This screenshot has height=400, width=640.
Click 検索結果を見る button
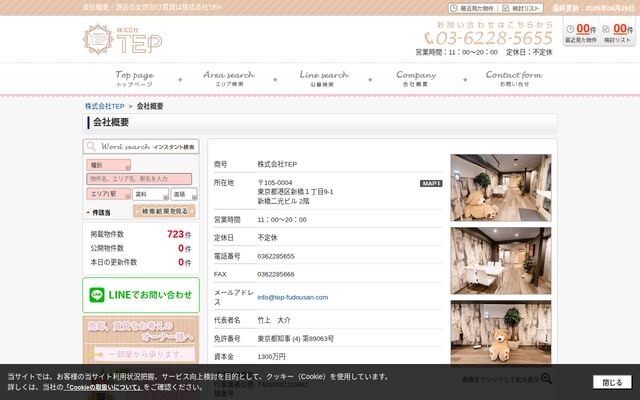click(x=164, y=211)
